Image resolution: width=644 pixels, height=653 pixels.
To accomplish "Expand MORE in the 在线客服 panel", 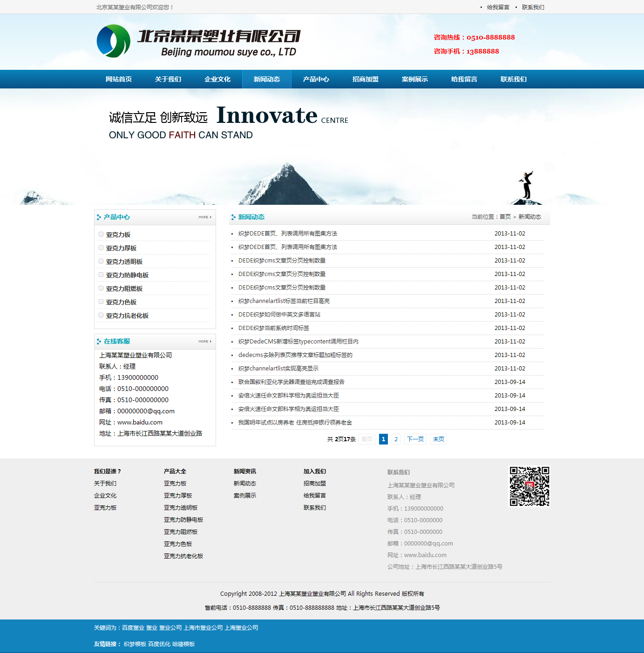I will [204, 341].
